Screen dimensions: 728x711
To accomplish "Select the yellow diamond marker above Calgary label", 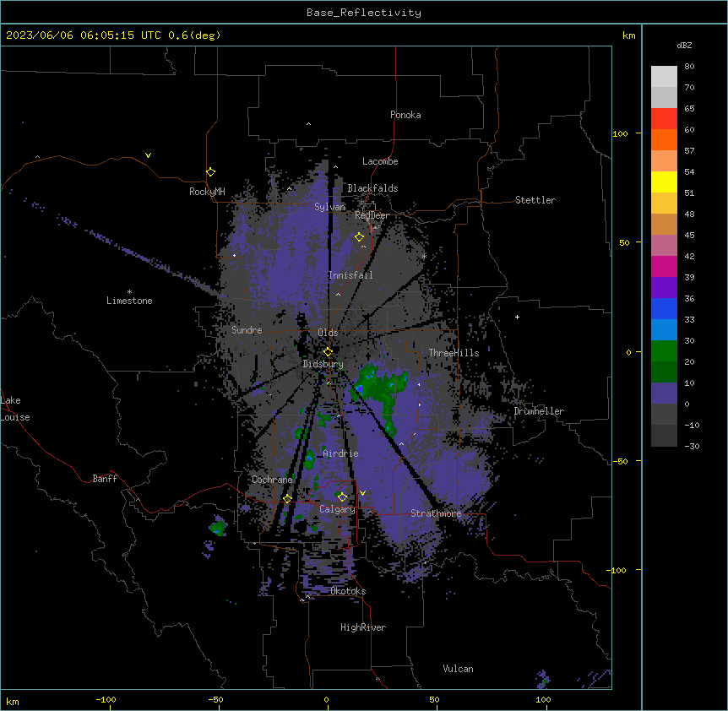I will click(x=342, y=497).
